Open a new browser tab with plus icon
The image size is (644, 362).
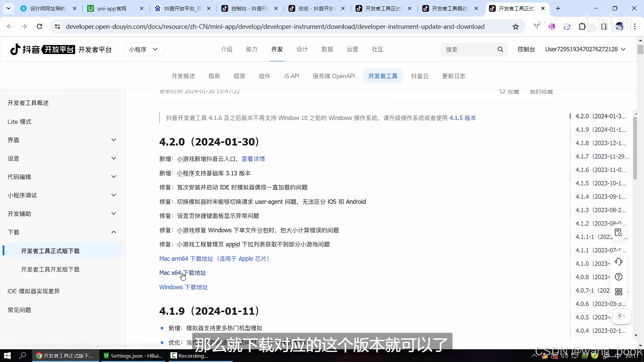[x=558, y=8]
